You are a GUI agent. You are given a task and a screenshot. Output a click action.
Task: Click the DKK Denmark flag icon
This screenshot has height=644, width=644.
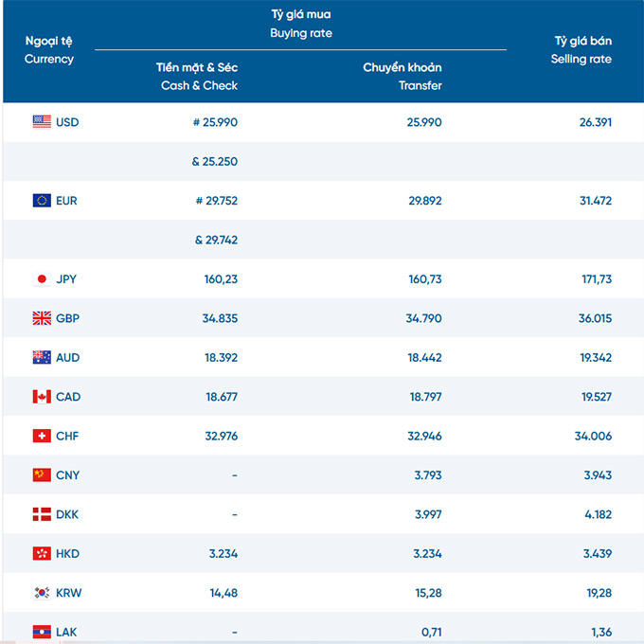pyautogui.click(x=42, y=514)
